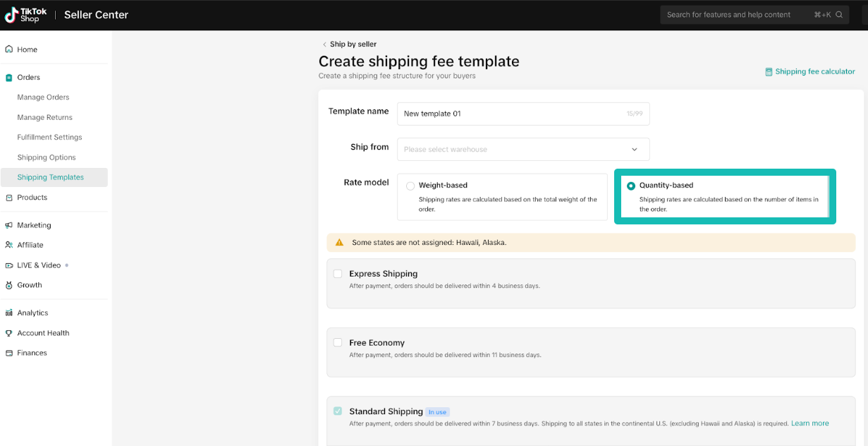Click the Orders icon in the sidebar

(10, 77)
